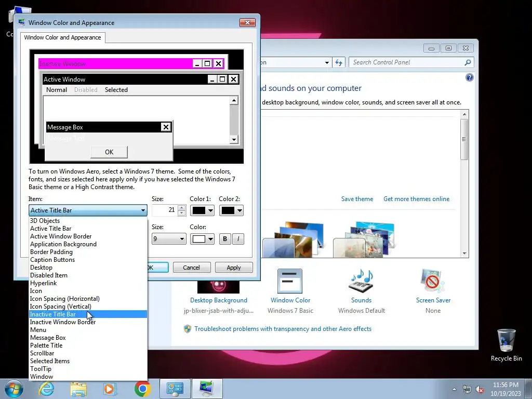Click the Window Color and Appearance tab
This screenshot has width=532, height=399.
(62, 37)
